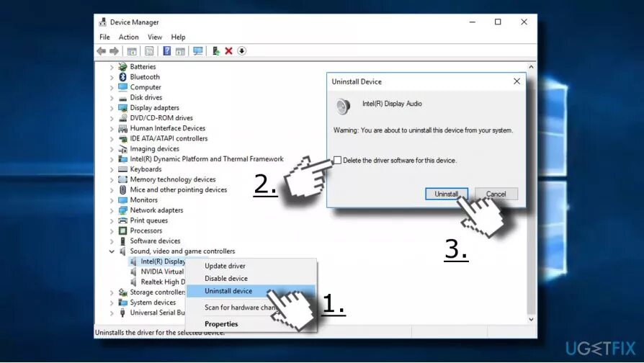Open the Action menu

[x=128, y=37]
